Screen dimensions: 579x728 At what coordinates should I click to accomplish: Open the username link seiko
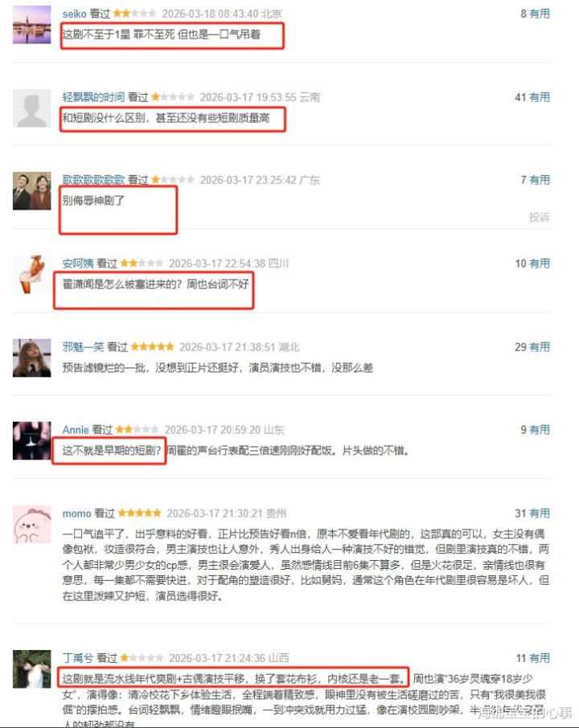[x=74, y=14]
